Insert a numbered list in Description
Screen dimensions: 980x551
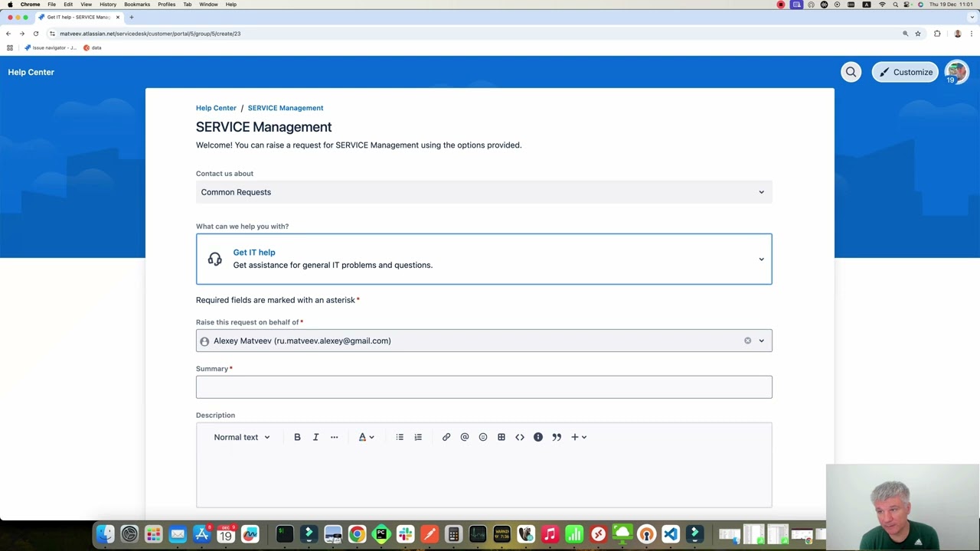(x=418, y=437)
